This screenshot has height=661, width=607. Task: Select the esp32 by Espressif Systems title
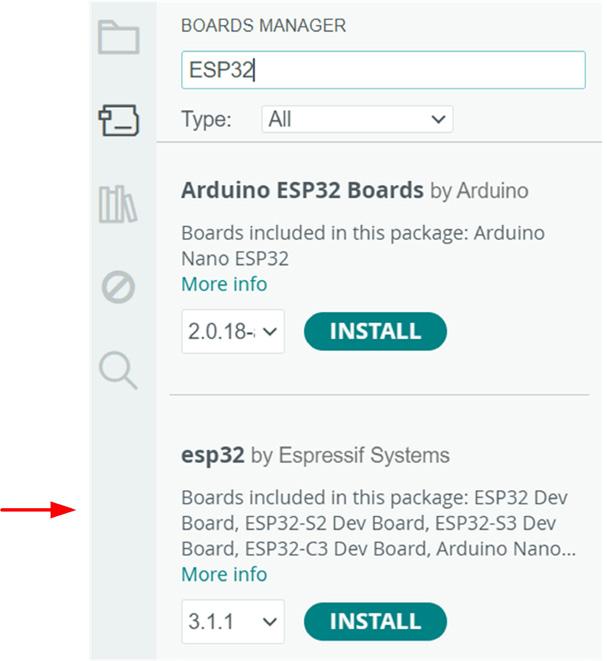315,455
